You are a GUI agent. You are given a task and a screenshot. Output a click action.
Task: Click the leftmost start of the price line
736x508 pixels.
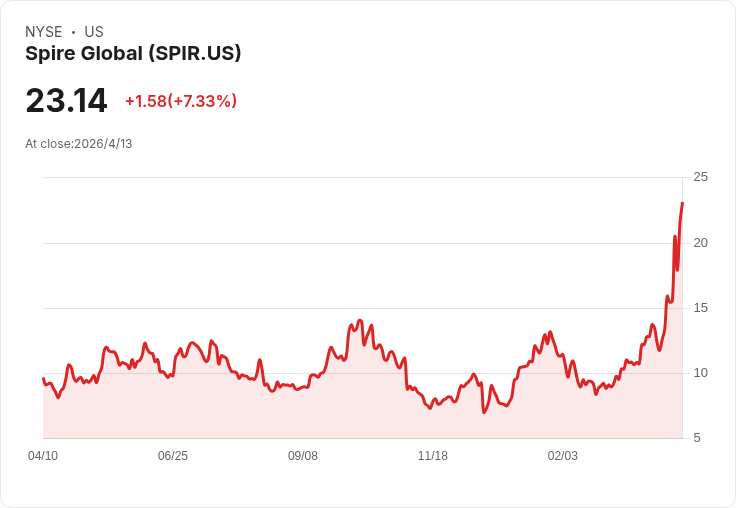pyautogui.click(x=43, y=379)
